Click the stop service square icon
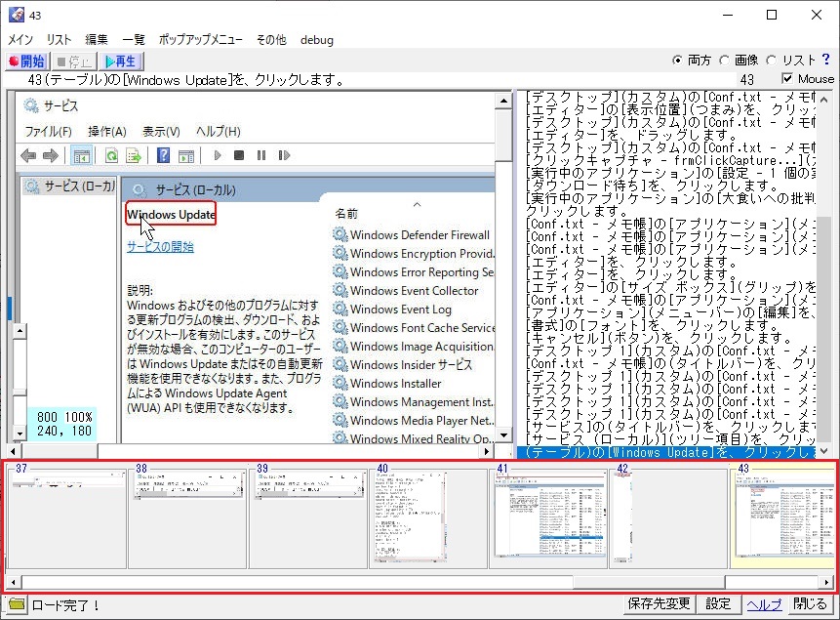Screen dimensions: 840x620 239,155
